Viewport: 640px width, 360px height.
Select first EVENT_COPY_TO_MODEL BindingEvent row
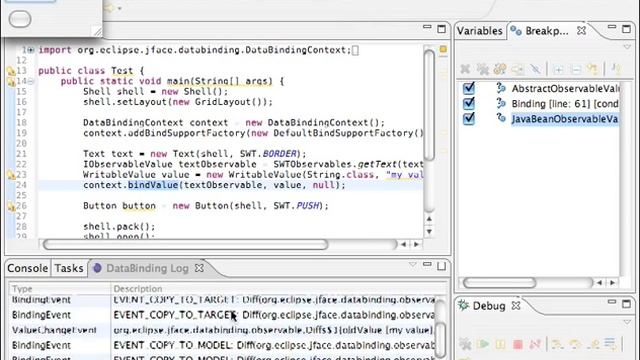[x=222, y=345]
